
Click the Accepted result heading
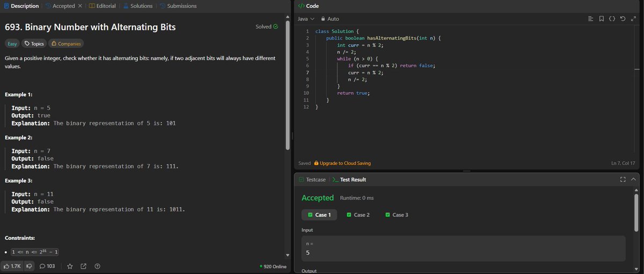coord(318,198)
